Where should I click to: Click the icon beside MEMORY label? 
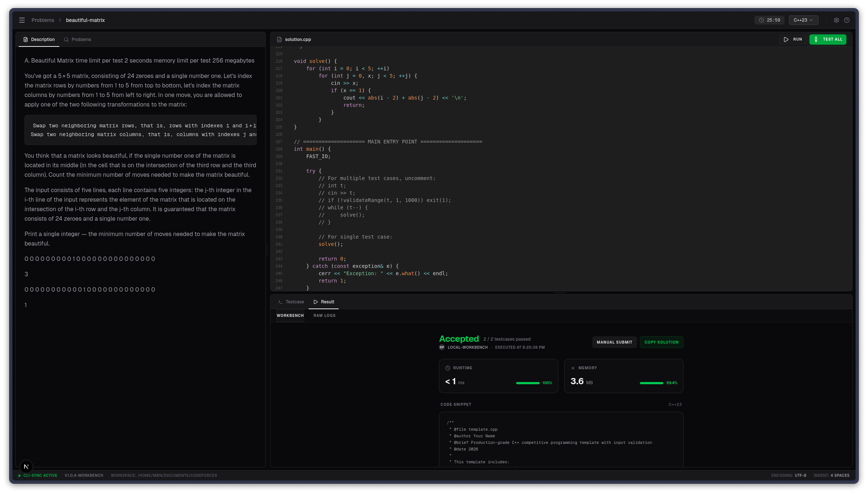pos(573,368)
